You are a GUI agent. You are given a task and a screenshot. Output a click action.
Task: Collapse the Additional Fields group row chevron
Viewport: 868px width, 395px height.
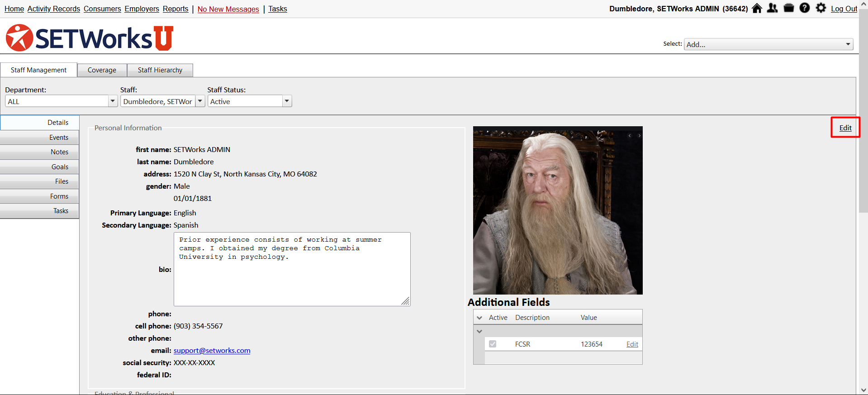tap(479, 331)
